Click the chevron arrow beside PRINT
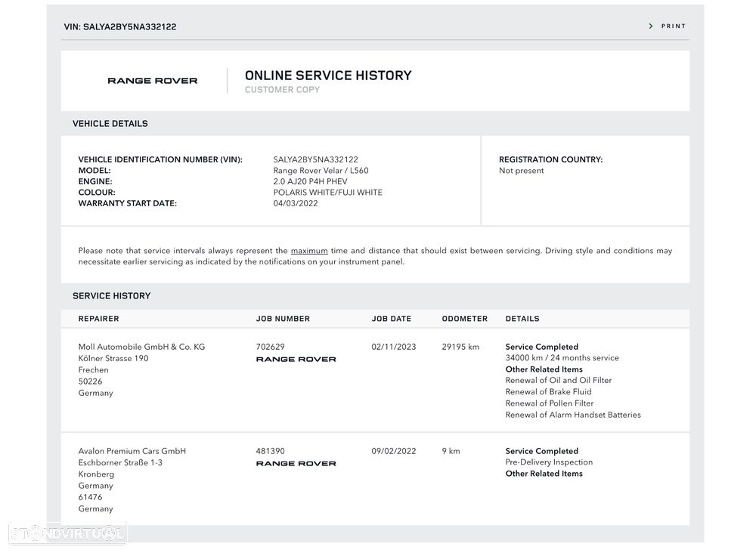 point(651,26)
